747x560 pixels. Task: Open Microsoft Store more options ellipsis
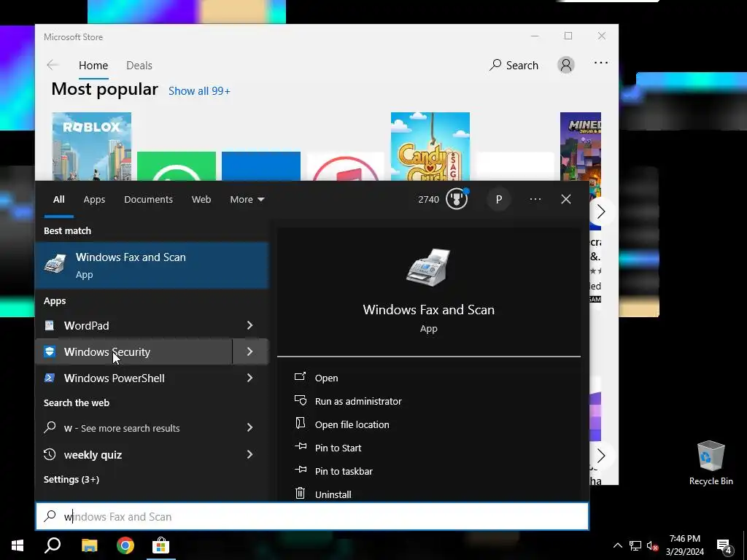[601, 63]
